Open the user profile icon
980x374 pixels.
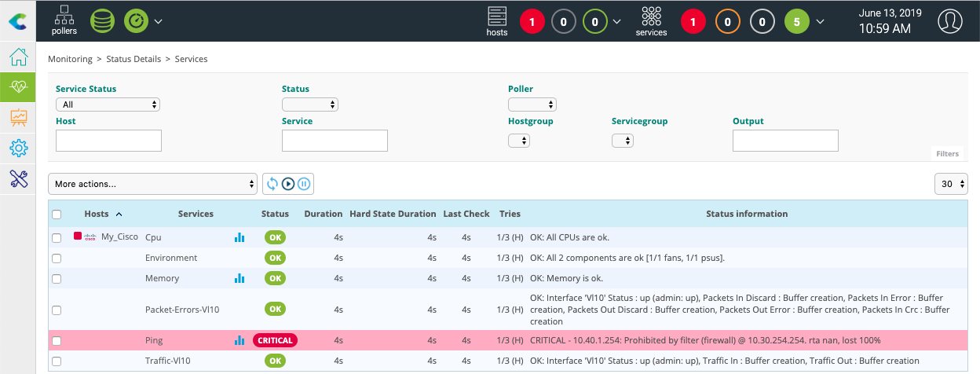(x=950, y=21)
